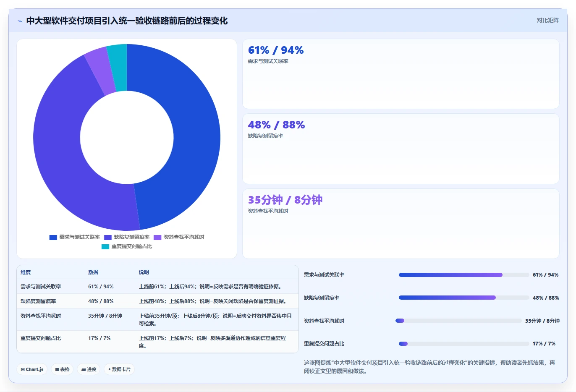This screenshot has height=392, width=576.
Task: Click the 维度 table column header
Action: [x=26, y=272]
